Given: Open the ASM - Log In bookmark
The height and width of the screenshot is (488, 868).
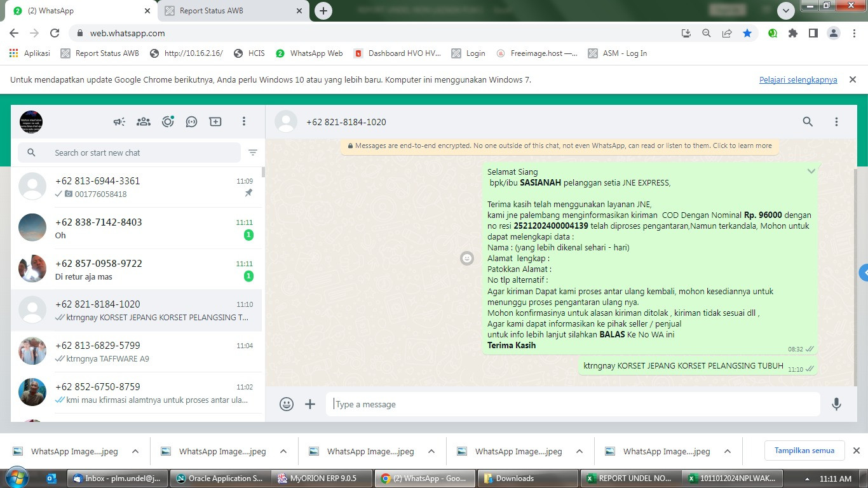Looking at the screenshot, I should [618, 53].
